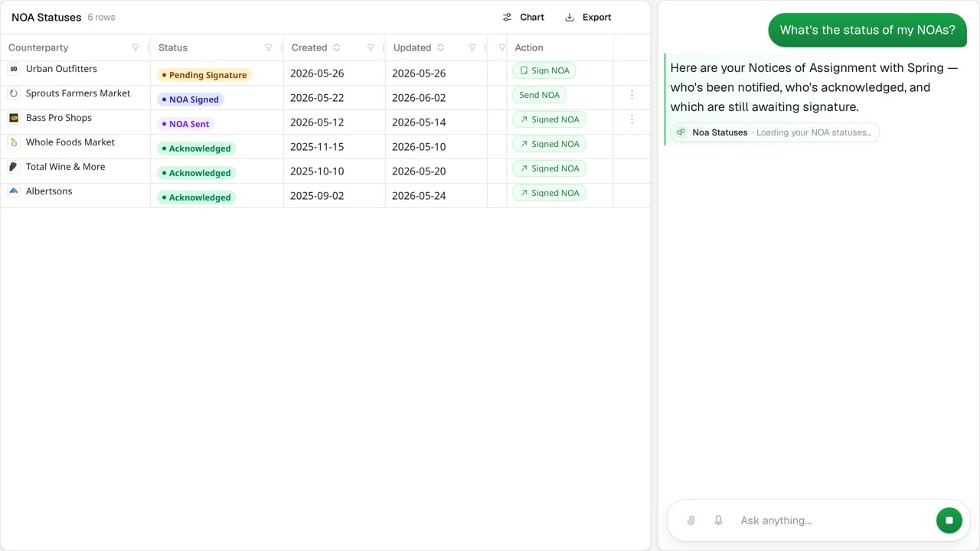The image size is (980, 551).
Task: Open Signed NOA for Bass Pro Shops
Action: [x=550, y=119]
